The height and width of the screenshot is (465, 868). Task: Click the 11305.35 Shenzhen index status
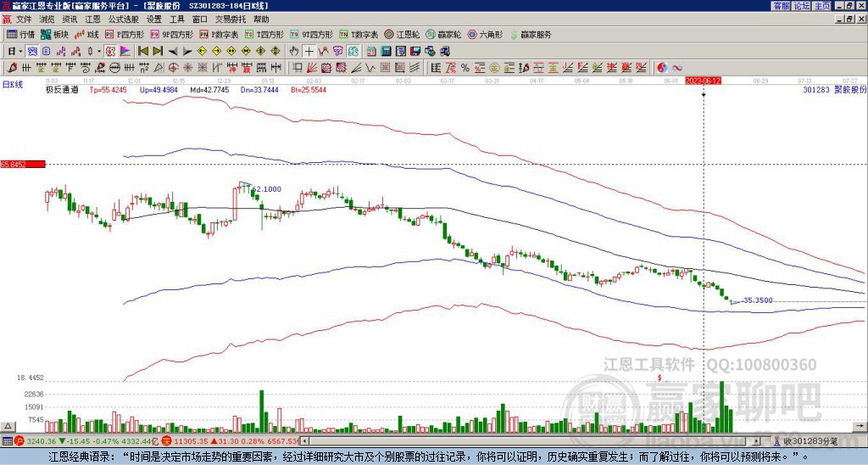[x=191, y=441]
